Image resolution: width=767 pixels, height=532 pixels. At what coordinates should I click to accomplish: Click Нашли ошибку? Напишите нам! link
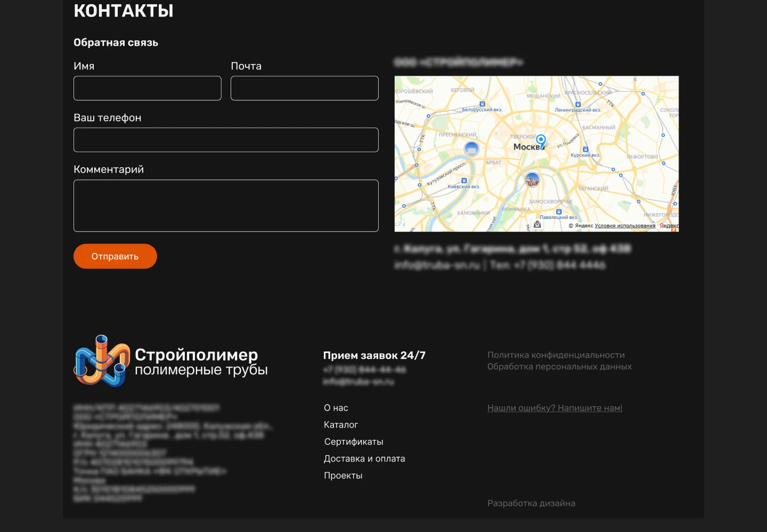(554, 408)
